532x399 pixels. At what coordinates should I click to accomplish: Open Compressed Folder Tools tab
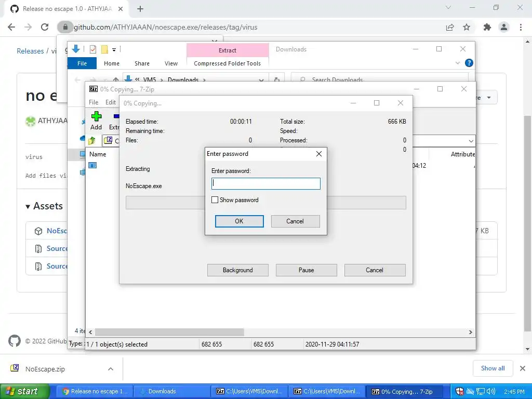pos(228,63)
